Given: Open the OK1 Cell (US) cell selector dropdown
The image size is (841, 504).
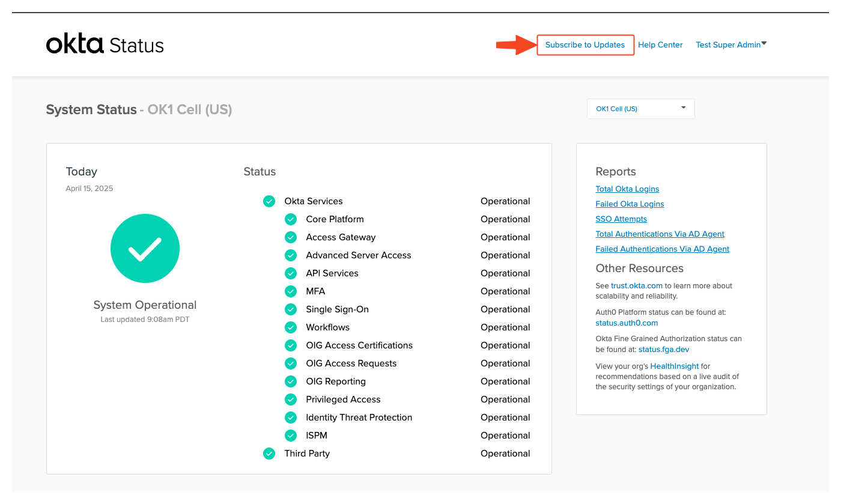Looking at the screenshot, I should (640, 108).
